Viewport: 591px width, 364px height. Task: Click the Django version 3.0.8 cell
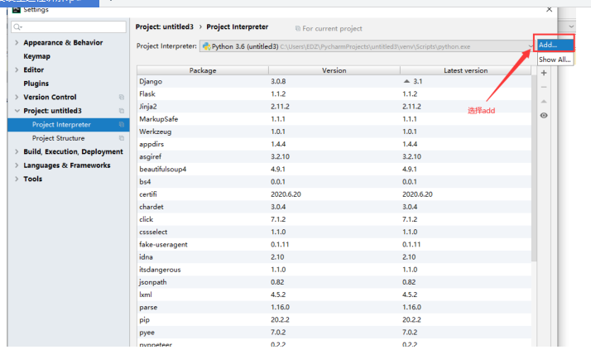click(334, 81)
